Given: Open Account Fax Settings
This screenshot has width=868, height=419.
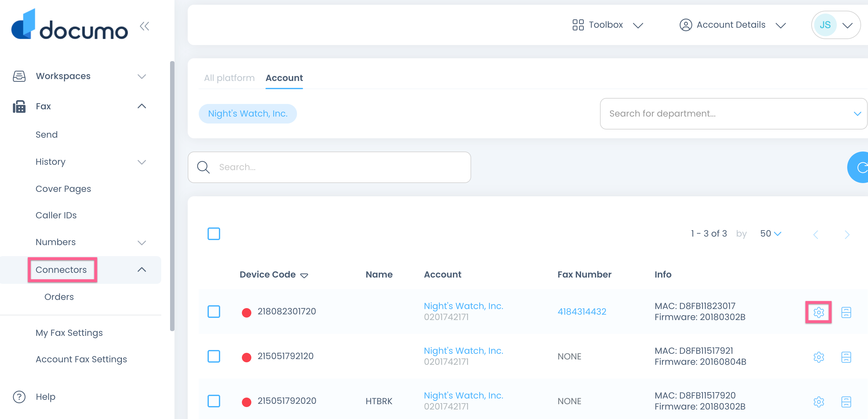Looking at the screenshot, I should pos(81,359).
